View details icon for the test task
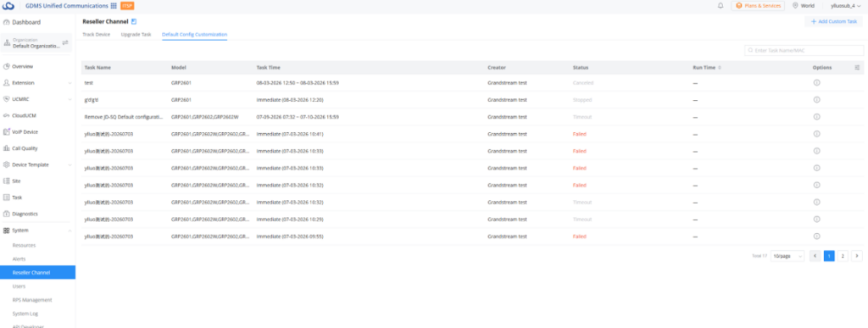Screen dimensions: 868x328 click(816, 82)
